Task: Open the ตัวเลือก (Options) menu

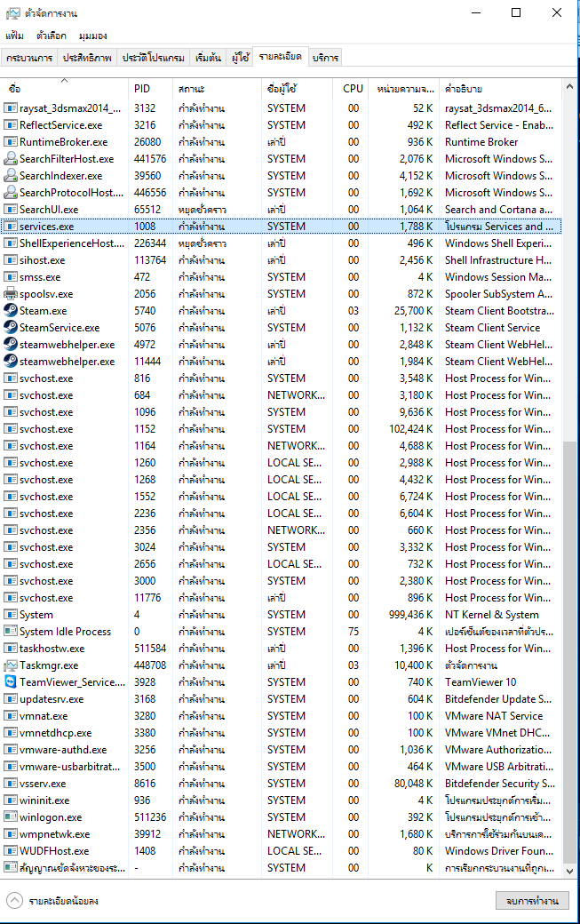Action: [x=52, y=36]
